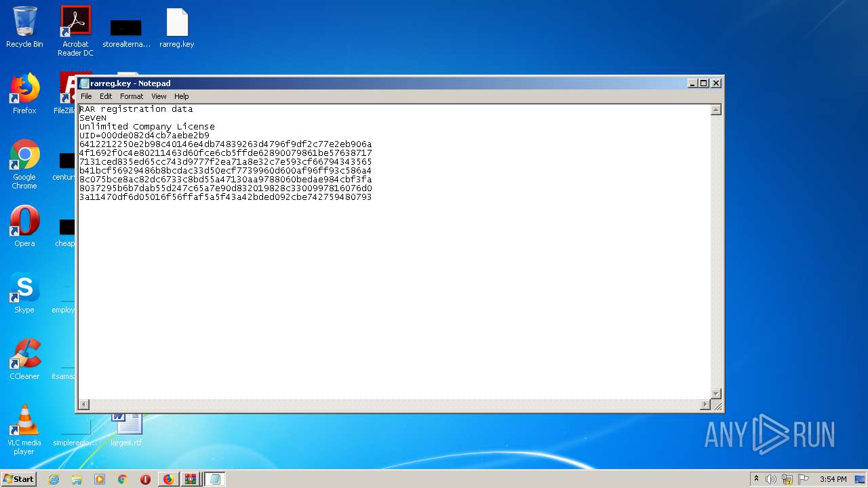Open Windows Explorer from the taskbar

click(77, 479)
